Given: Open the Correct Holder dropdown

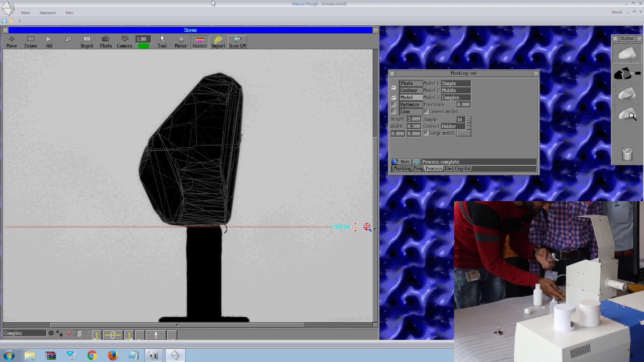Looking at the screenshot, I should [x=456, y=126].
